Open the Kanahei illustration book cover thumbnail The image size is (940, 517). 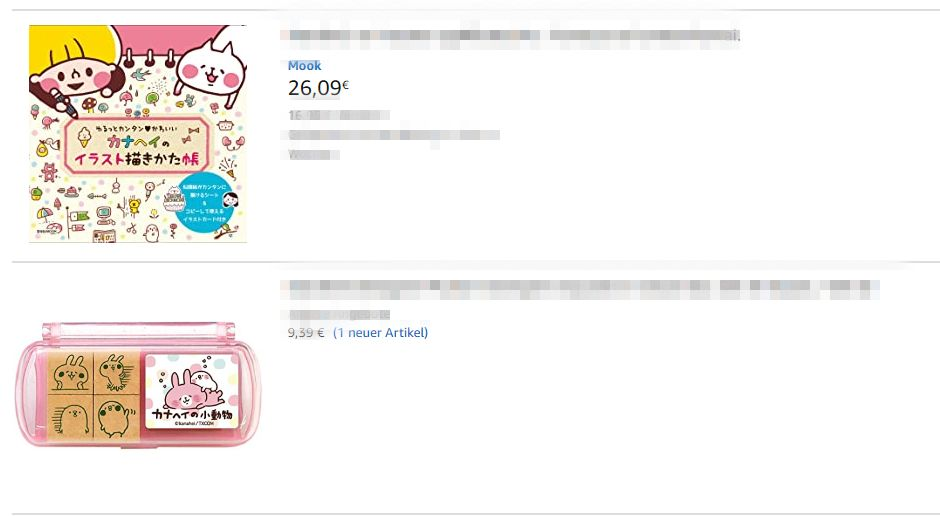[x=138, y=134]
